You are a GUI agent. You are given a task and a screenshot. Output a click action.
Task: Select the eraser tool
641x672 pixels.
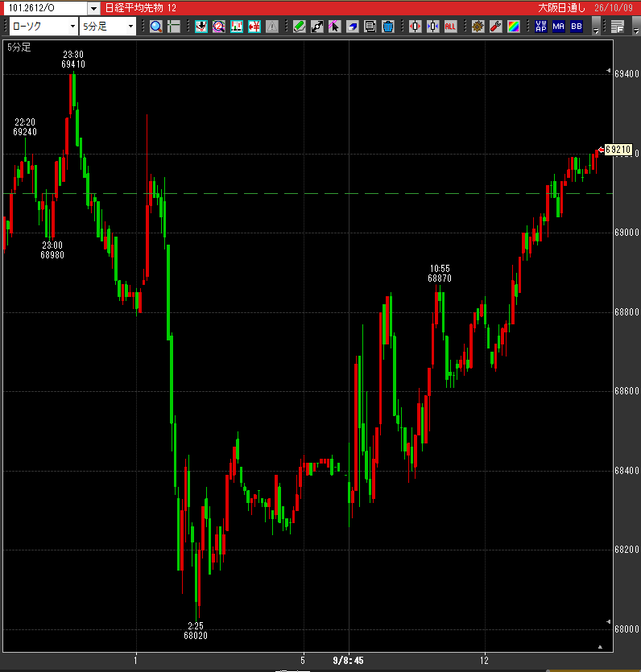point(353,27)
